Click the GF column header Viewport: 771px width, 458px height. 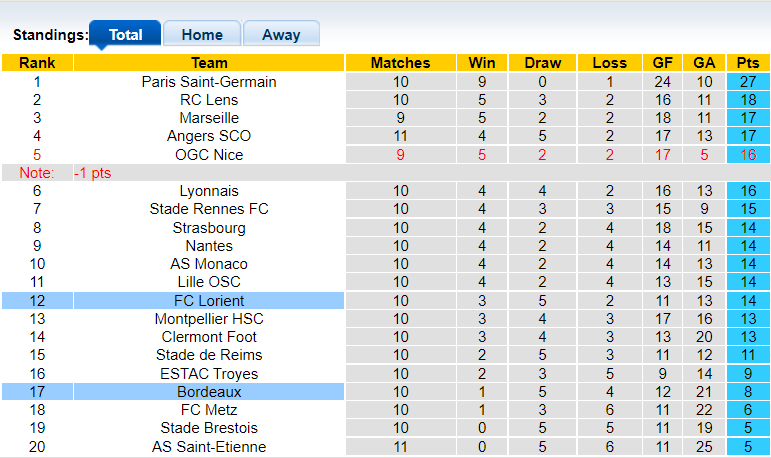coord(662,63)
